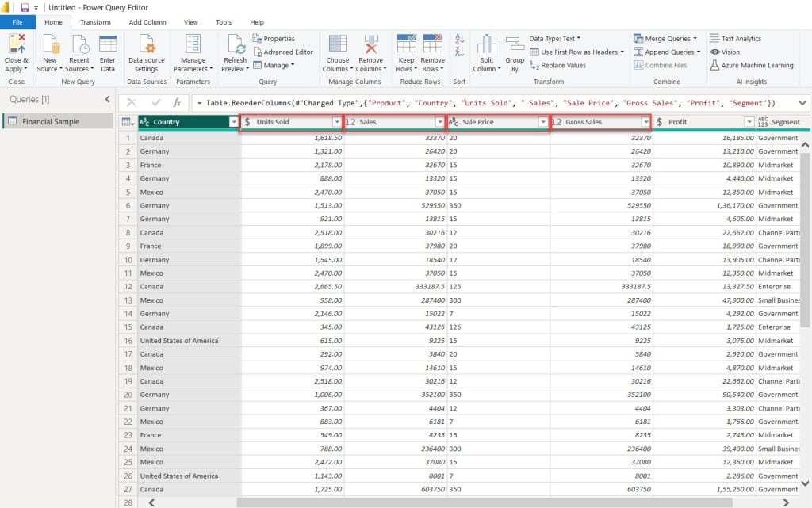
Task: Change the Units Sold column data type icon
Action: 247,122
